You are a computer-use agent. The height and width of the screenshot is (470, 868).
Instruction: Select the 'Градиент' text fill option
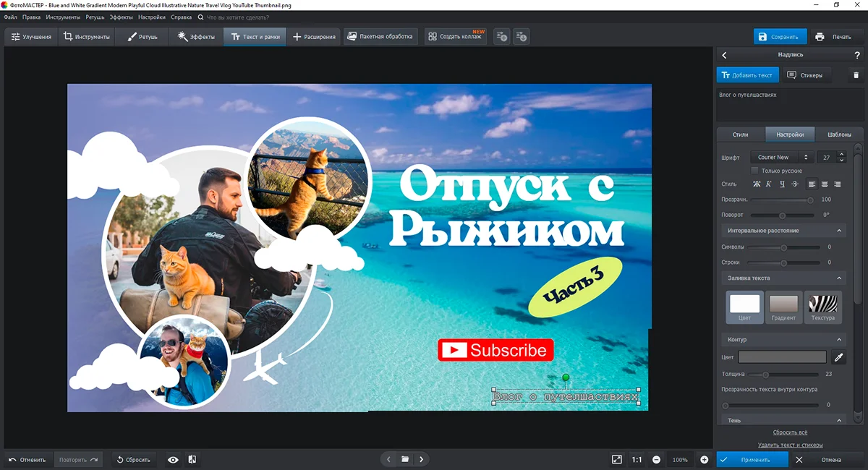[x=783, y=307]
